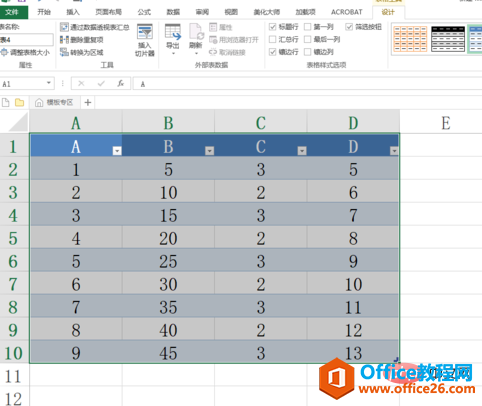Switch to the Data tab (数据)
The height and width of the screenshot is (406, 482).
pos(173,12)
